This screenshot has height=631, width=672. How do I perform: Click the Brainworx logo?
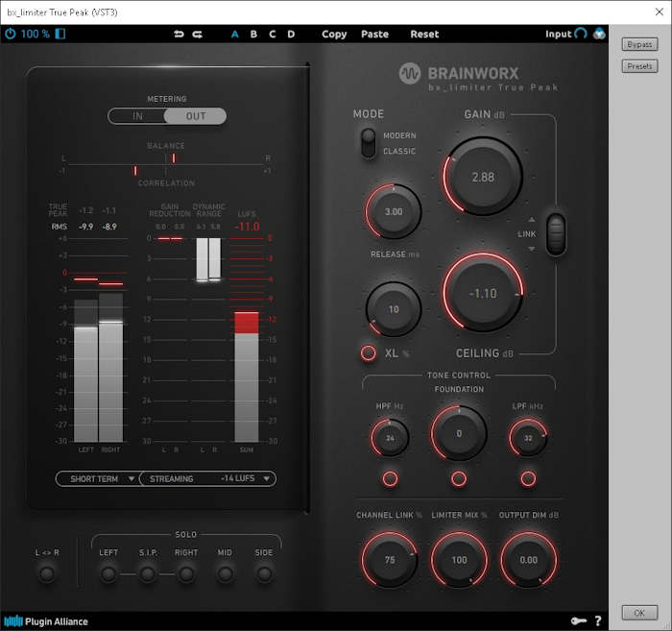459,73
